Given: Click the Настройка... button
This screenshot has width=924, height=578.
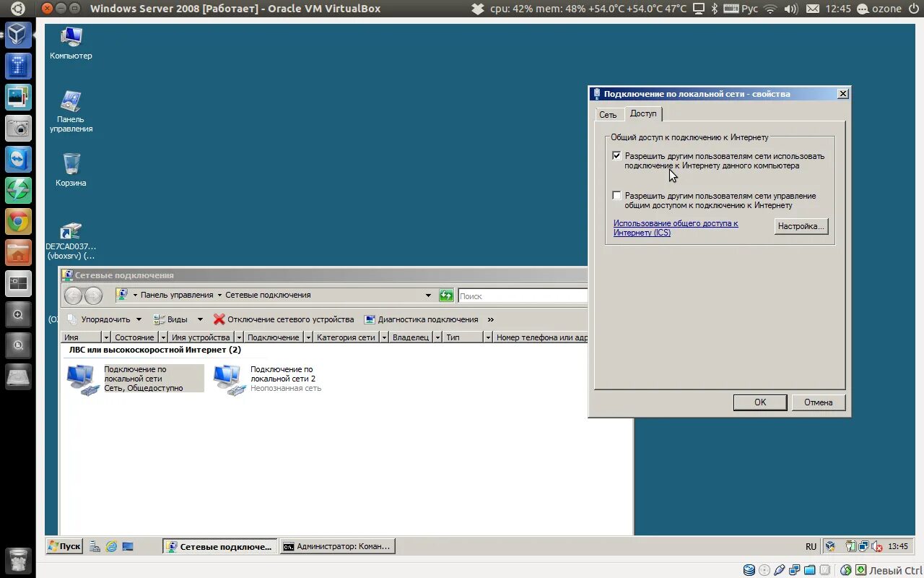Looking at the screenshot, I should [x=801, y=226].
